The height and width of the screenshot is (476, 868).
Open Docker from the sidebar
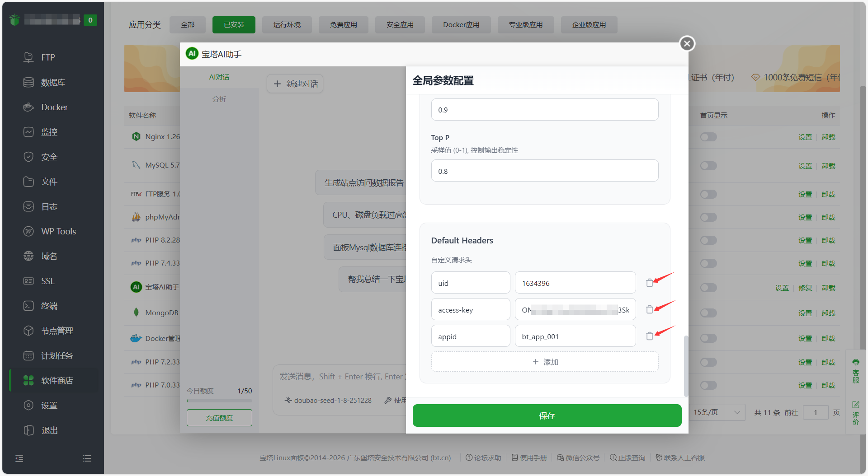[54, 107]
